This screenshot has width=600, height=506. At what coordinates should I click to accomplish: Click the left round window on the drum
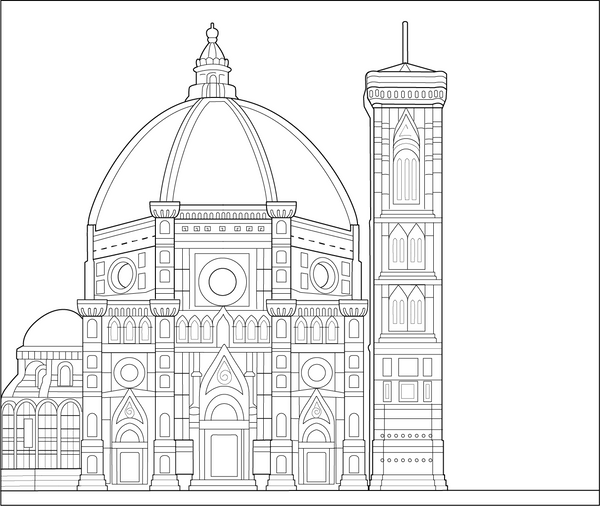[x=123, y=274]
